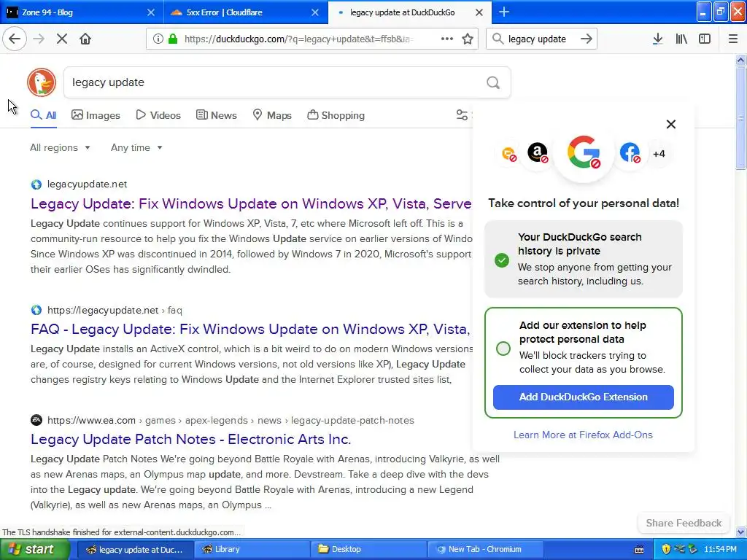Click the legacyupdate.net faq URL breadcrumb
The height and width of the screenshot is (560, 747).
tap(115, 311)
